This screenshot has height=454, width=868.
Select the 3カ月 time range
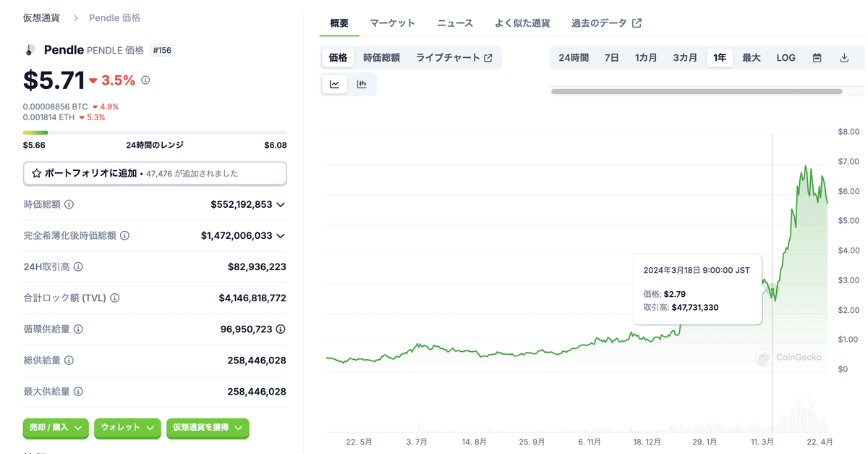685,58
